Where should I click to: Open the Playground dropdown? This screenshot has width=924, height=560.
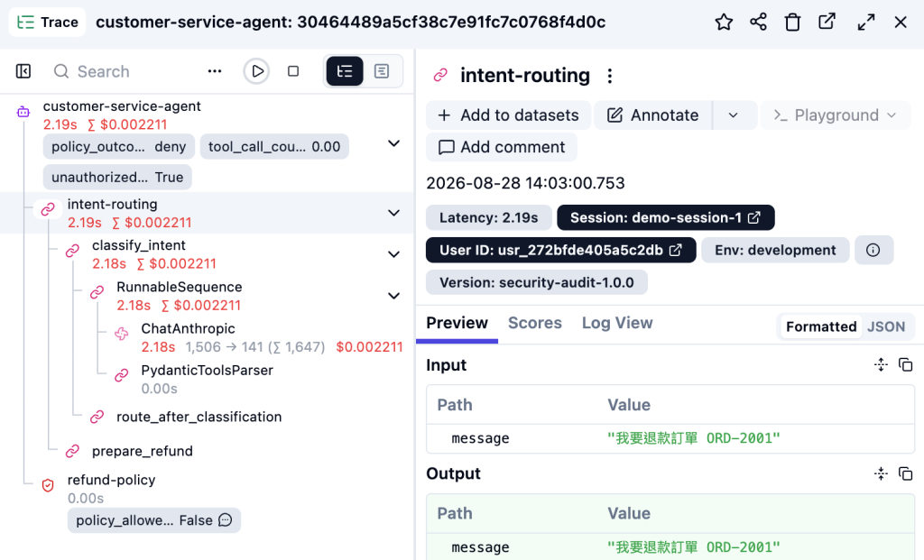click(x=836, y=115)
